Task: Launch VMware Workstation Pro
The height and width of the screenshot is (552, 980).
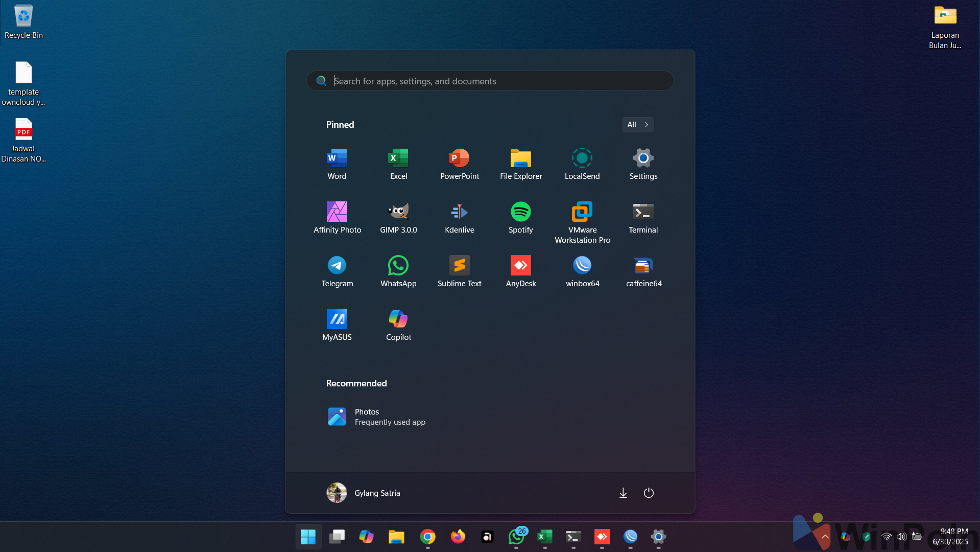Action: [x=582, y=223]
